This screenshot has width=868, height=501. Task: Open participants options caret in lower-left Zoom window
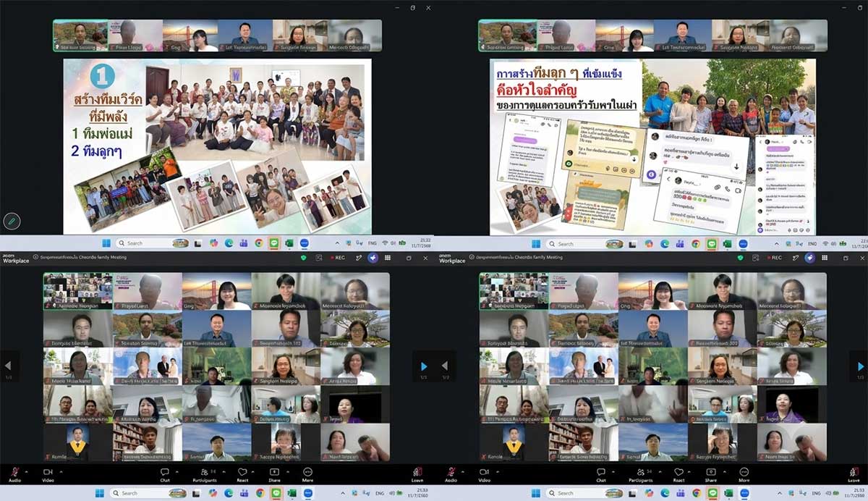pyautogui.click(x=224, y=471)
